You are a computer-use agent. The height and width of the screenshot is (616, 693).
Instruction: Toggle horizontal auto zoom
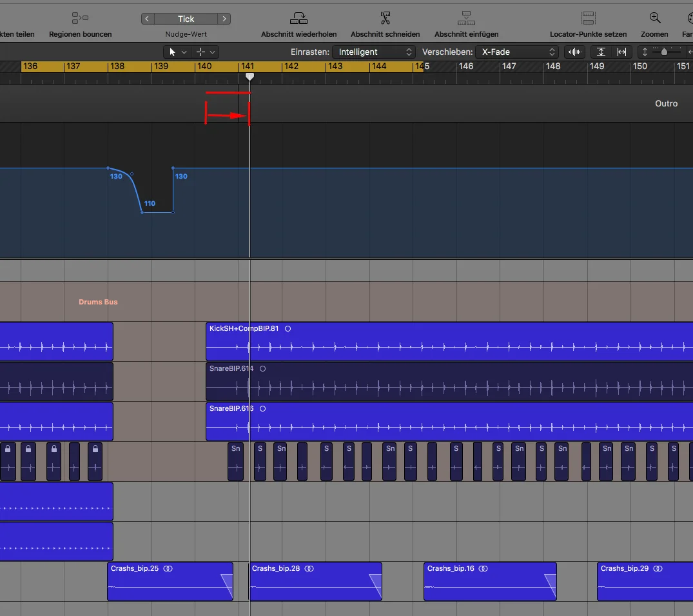coord(622,52)
